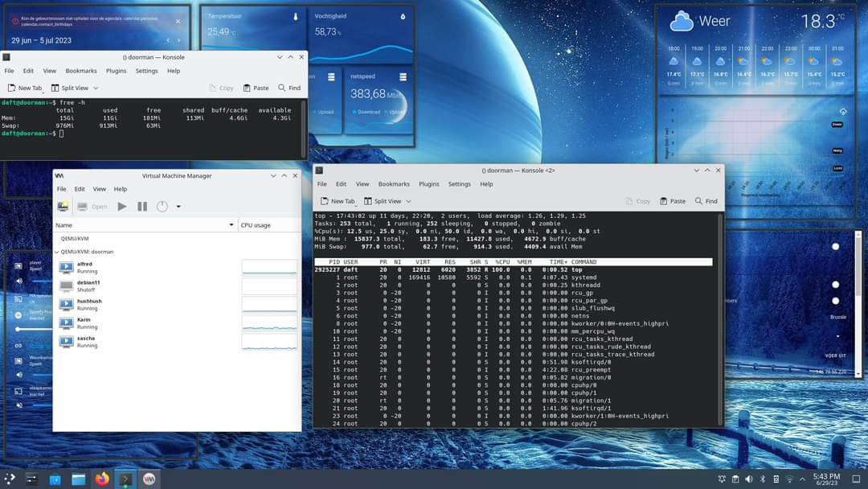This screenshot has height=489, width=868.
Task: Select the top QEMU/KVM connection row
Action: tap(177, 239)
